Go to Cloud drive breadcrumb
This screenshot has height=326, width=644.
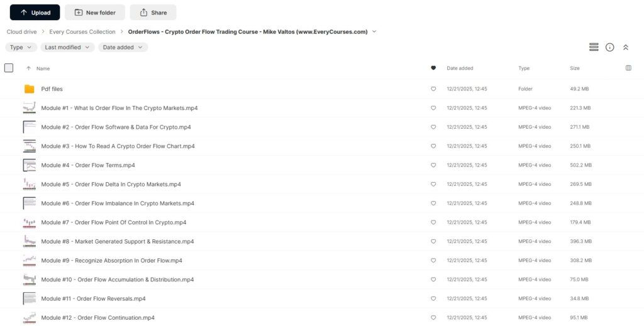tap(21, 31)
